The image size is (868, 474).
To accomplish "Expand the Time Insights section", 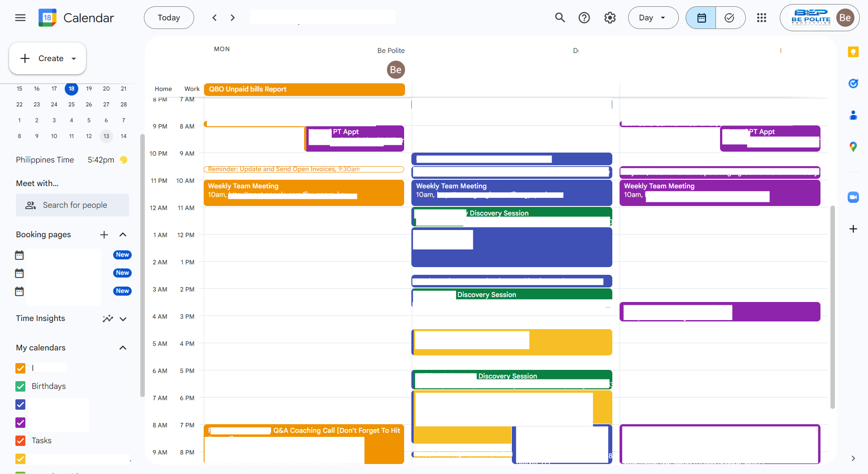I will point(123,319).
